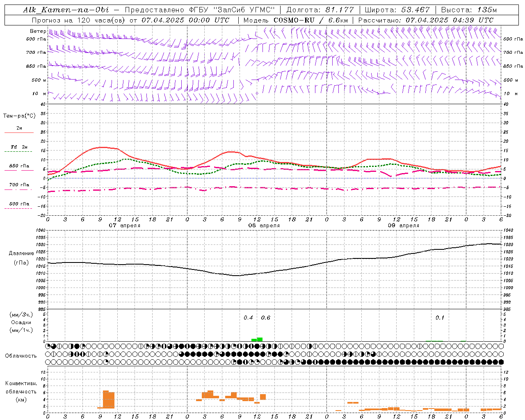Click the (мм/3ч.) precipitation unit label
Image resolution: width=525 pixels, height=420 pixels.
pos(21,315)
